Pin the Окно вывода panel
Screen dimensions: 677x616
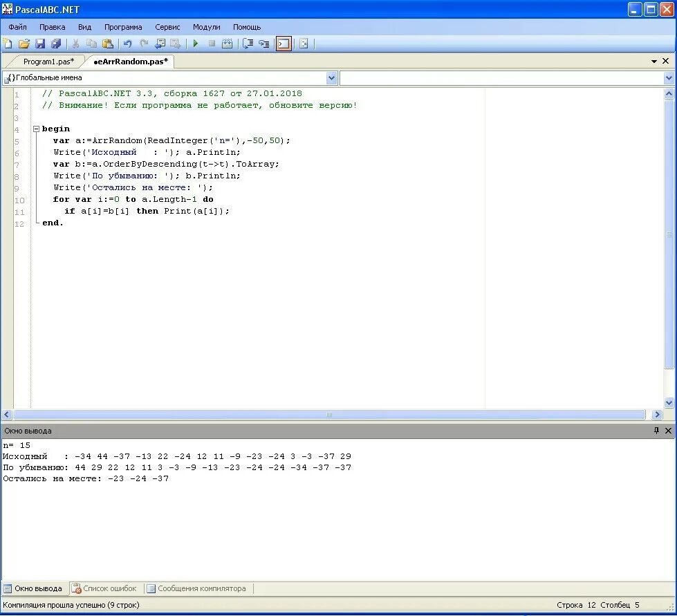(657, 431)
